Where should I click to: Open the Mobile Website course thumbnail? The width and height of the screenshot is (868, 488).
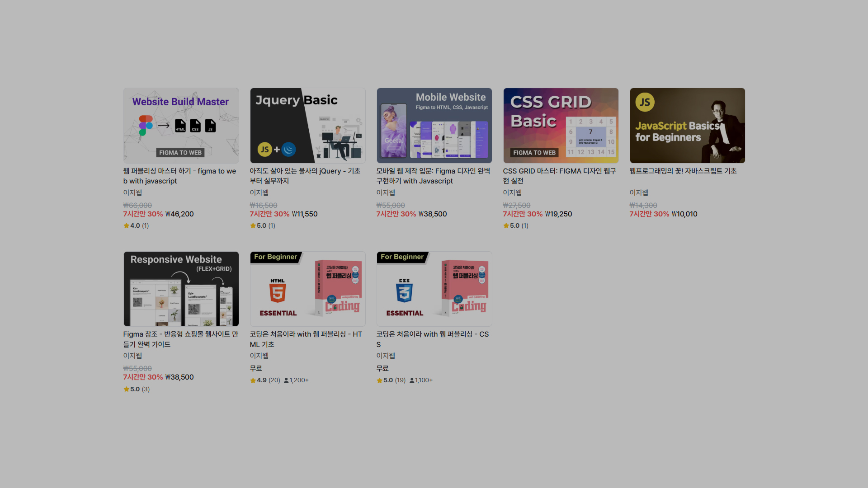tap(434, 126)
